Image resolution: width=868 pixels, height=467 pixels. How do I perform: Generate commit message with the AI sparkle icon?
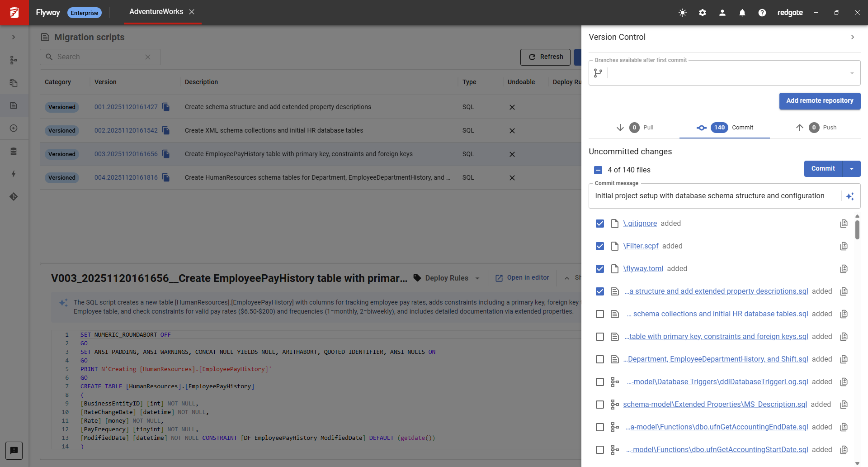pyautogui.click(x=850, y=196)
